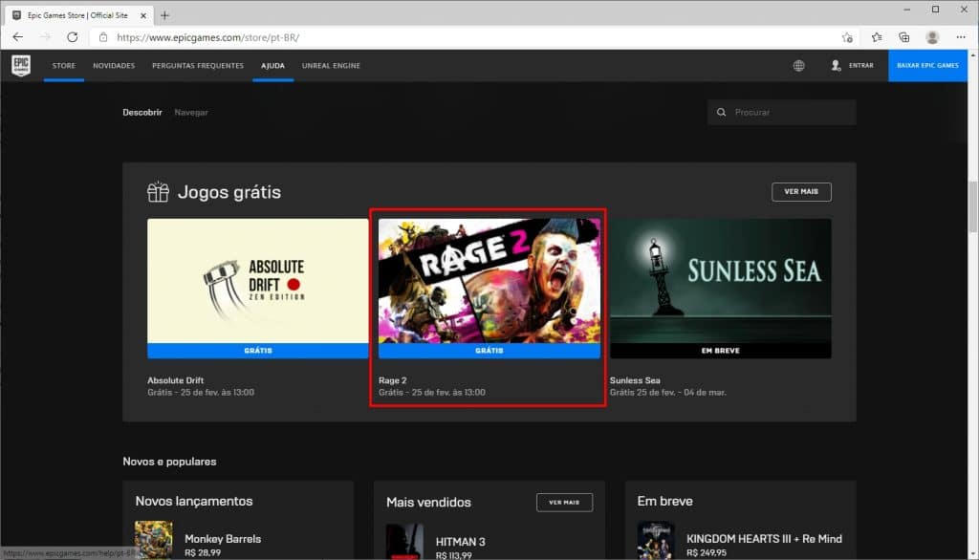The image size is (979, 560).
Task: Click the BAIXAR EPIC GAMES button
Action: (x=927, y=66)
